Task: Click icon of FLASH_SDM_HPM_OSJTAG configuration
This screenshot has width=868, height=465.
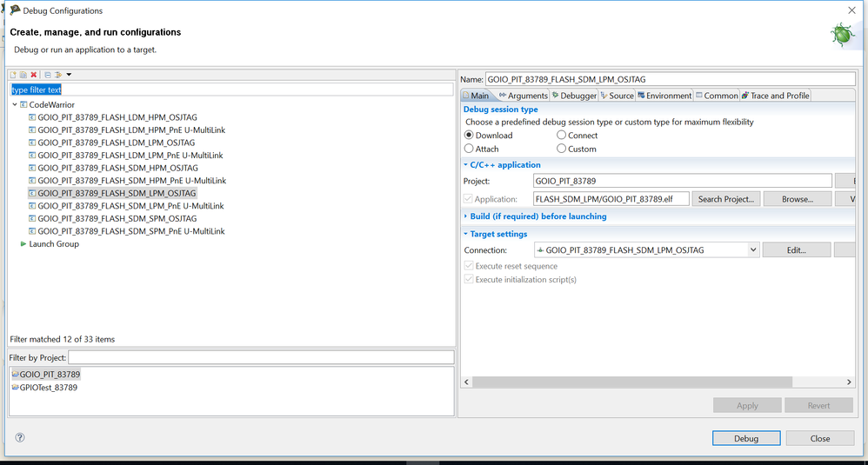Action: click(32, 168)
